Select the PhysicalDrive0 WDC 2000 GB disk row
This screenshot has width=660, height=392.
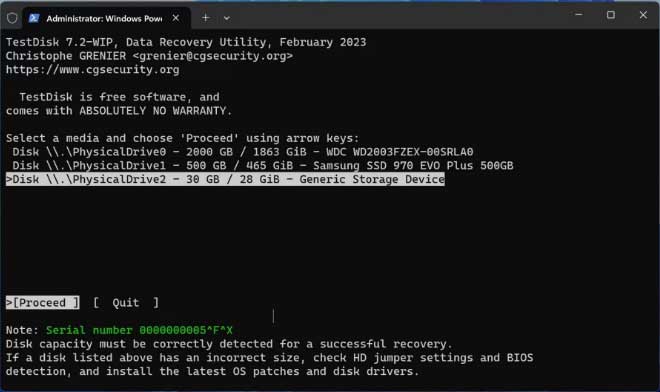tap(242, 152)
